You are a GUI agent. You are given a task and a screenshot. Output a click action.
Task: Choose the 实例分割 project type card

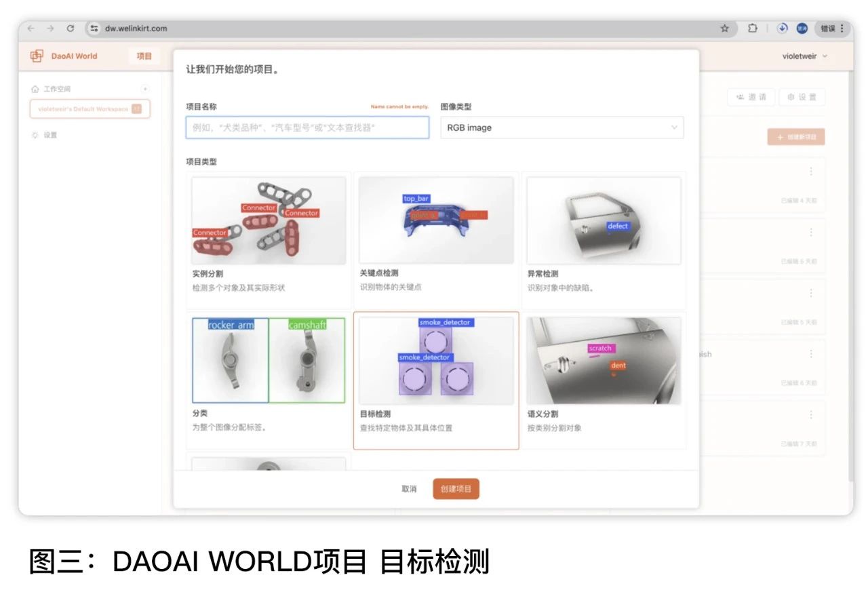269,241
